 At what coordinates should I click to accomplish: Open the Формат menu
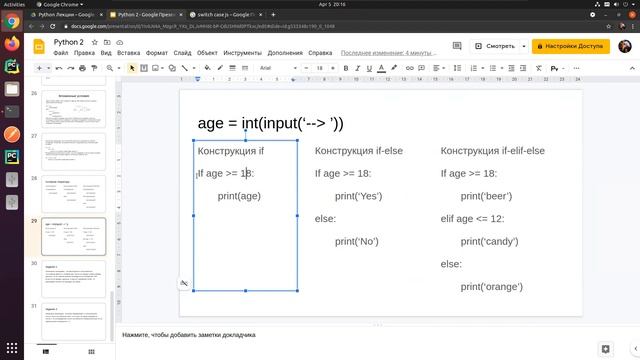pyautogui.click(x=157, y=53)
